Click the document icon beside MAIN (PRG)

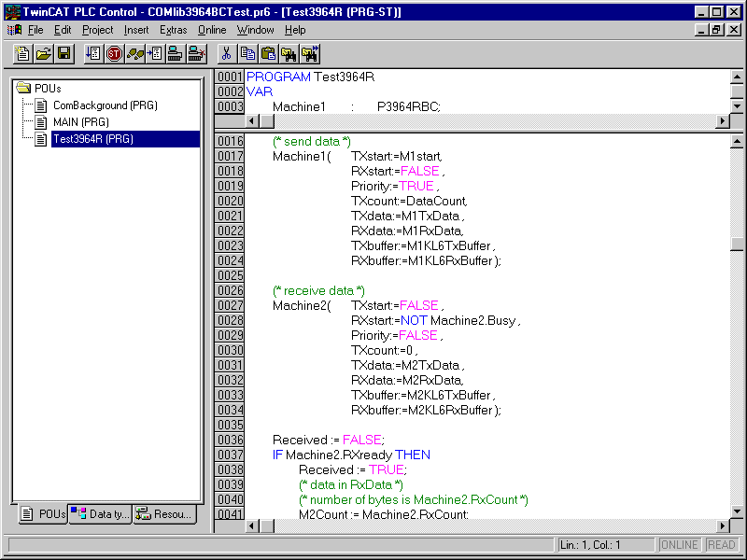click(x=41, y=122)
